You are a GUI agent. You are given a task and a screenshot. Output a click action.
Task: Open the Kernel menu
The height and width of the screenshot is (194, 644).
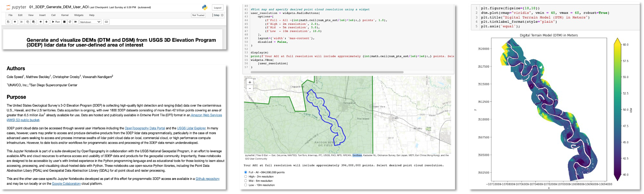[65, 15]
